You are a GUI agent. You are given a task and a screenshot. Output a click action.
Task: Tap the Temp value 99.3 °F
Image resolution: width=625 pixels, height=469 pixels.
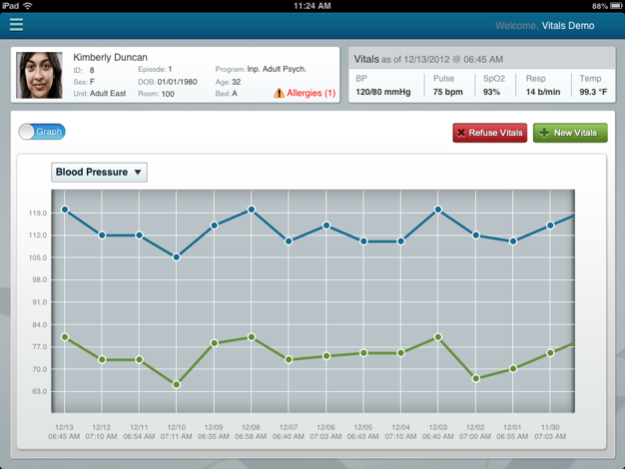[x=593, y=92]
